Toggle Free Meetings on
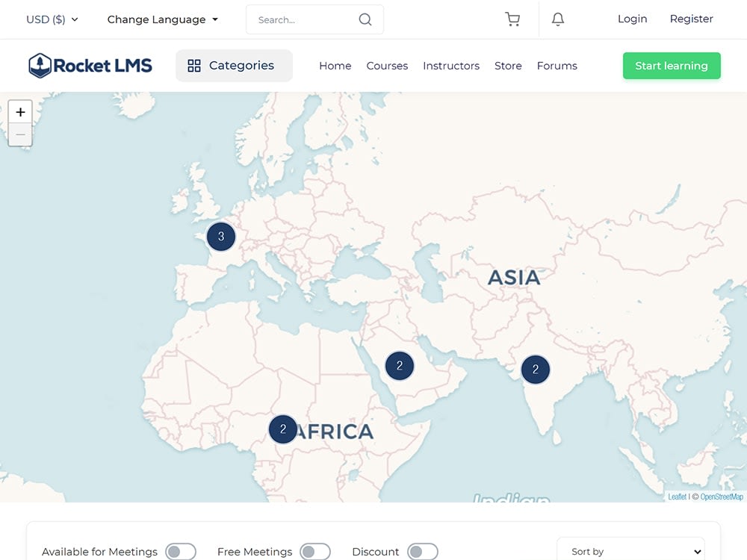 pyautogui.click(x=314, y=551)
